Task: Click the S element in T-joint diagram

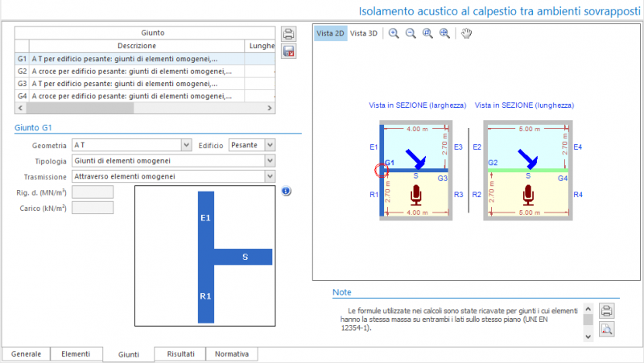Action: pyautogui.click(x=245, y=257)
